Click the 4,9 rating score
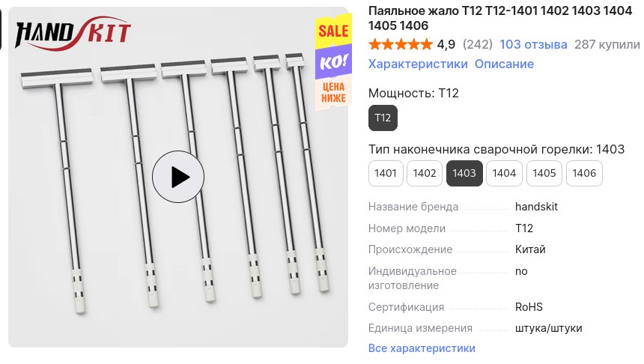Viewport: 644px width, 364px height. point(446,44)
